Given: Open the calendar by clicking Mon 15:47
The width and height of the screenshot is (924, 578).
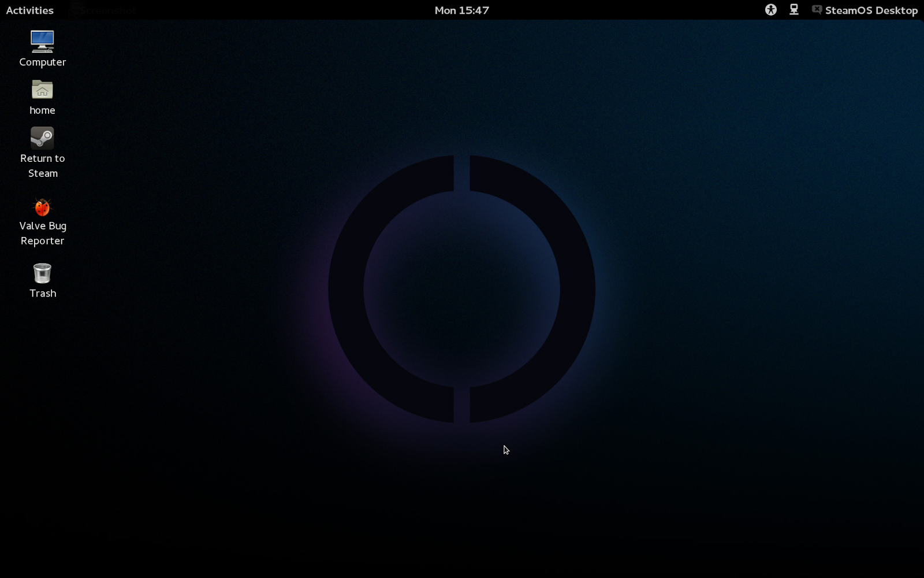Looking at the screenshot, I should point(461,10).
